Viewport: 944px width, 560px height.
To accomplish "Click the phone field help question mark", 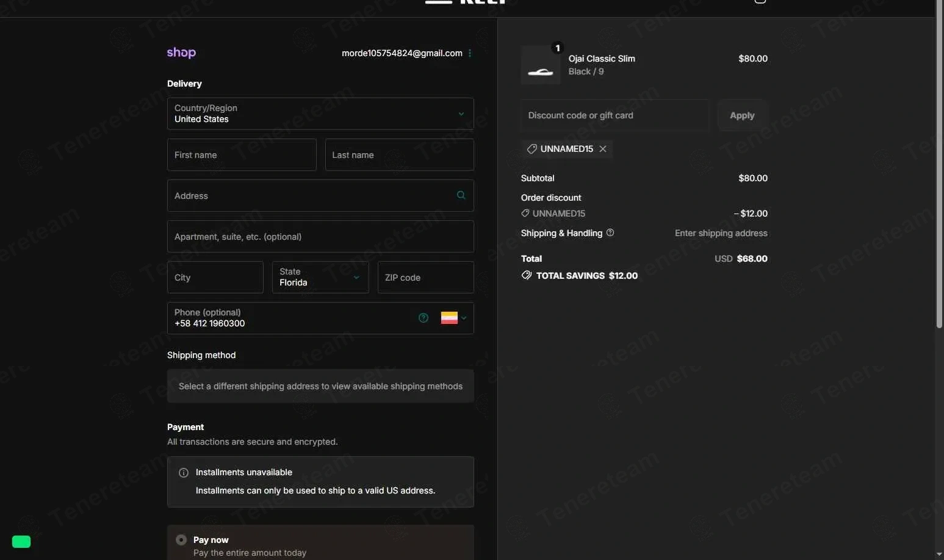I will pos(423,318).
